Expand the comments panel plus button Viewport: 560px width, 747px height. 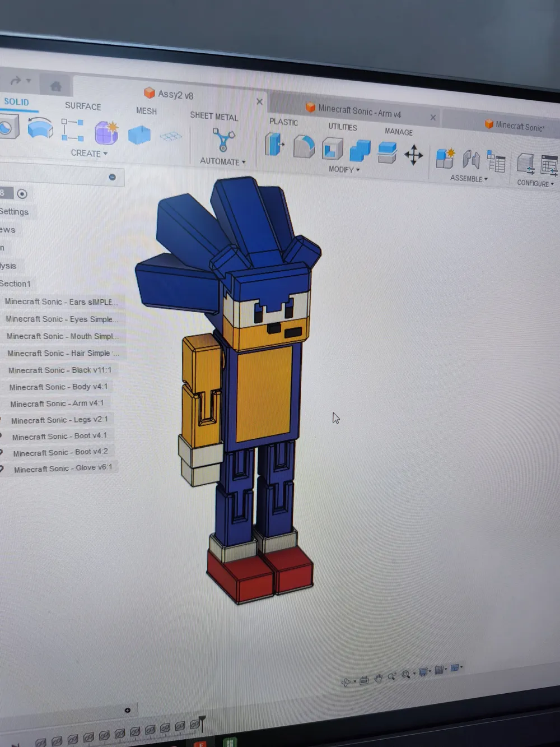click(x=127, y=710)
